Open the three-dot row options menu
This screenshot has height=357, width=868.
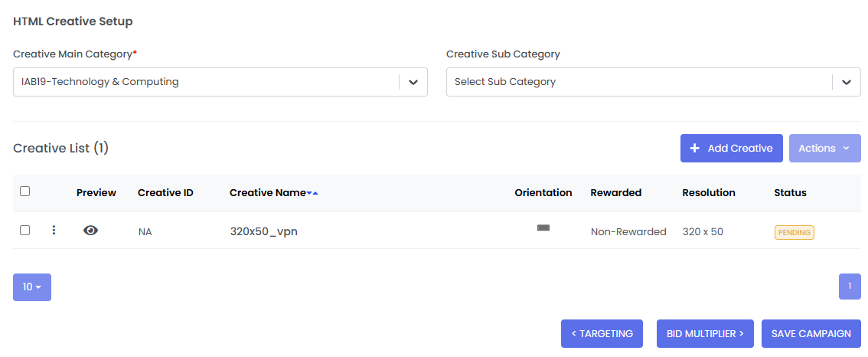(x=54, y=231)
